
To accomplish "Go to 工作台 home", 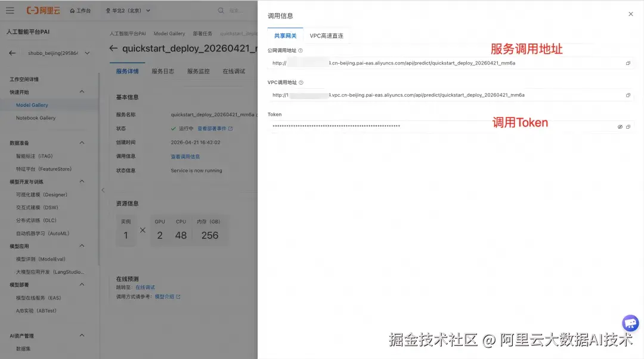I will pyautogui.click(x=80, y=11).
